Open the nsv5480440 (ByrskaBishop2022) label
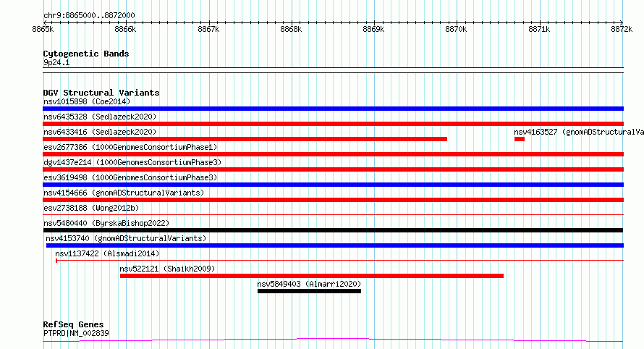Image resolution: width=644 pixels, height=349 pixels. 106,223
